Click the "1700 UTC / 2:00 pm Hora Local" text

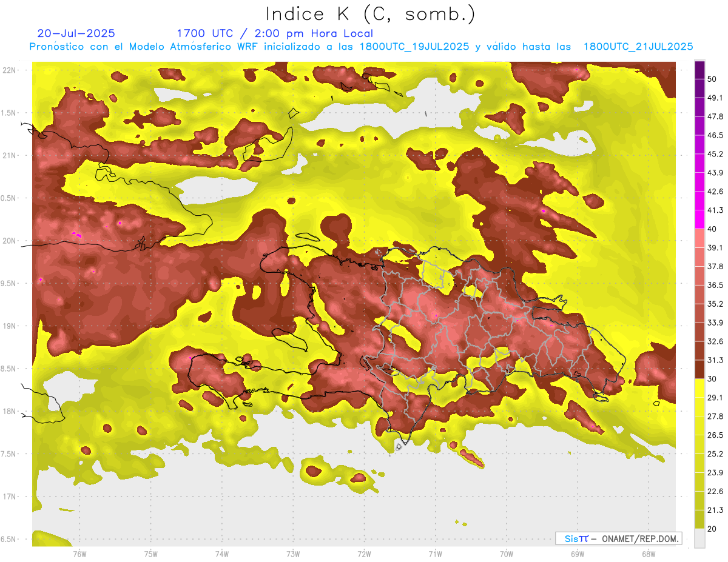point(274,33)
